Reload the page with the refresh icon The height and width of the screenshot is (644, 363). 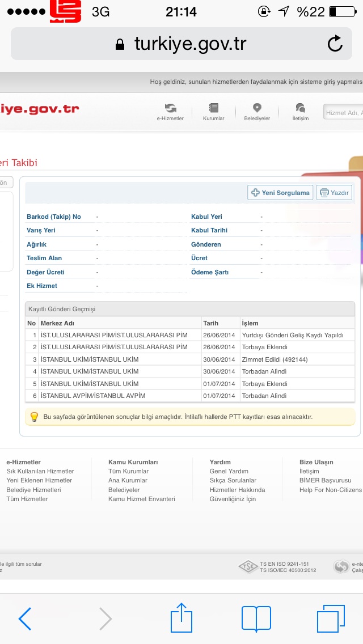tap(335, 44)
